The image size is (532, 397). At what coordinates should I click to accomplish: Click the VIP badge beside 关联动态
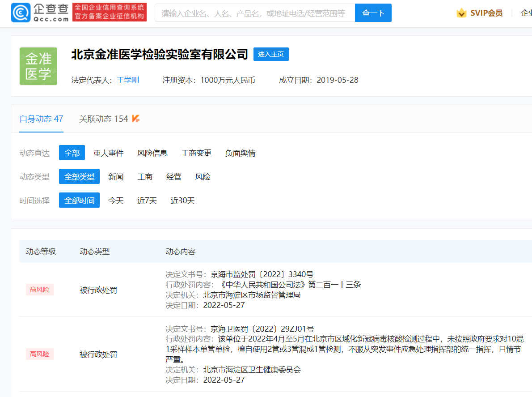tap(136, 119)
